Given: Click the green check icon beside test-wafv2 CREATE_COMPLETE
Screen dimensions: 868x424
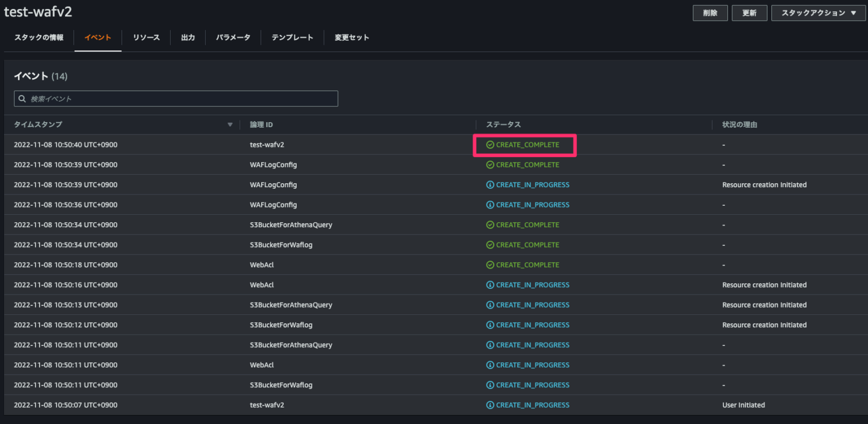Looking at the screenshot, I should (x=489, y=145).
